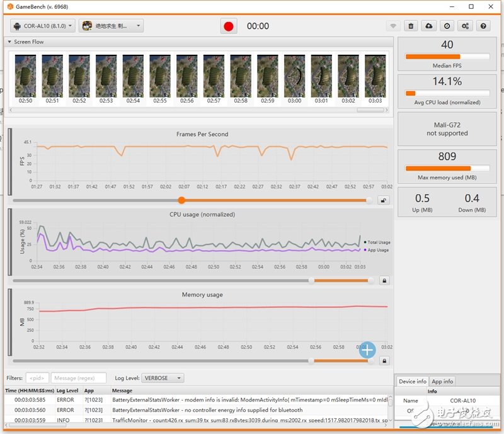Switch to the App info tab

click(x=442, y=381)
